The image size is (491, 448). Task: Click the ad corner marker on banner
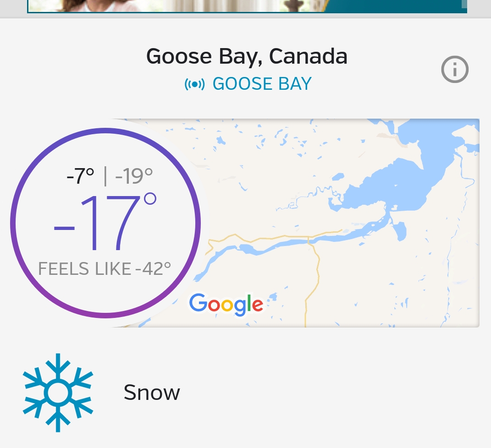click(464, 4)
